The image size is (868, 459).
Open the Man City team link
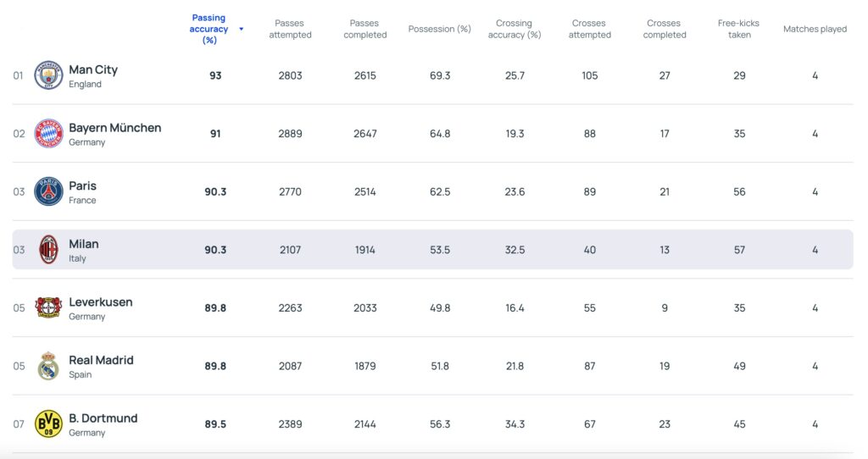point(93,70)
